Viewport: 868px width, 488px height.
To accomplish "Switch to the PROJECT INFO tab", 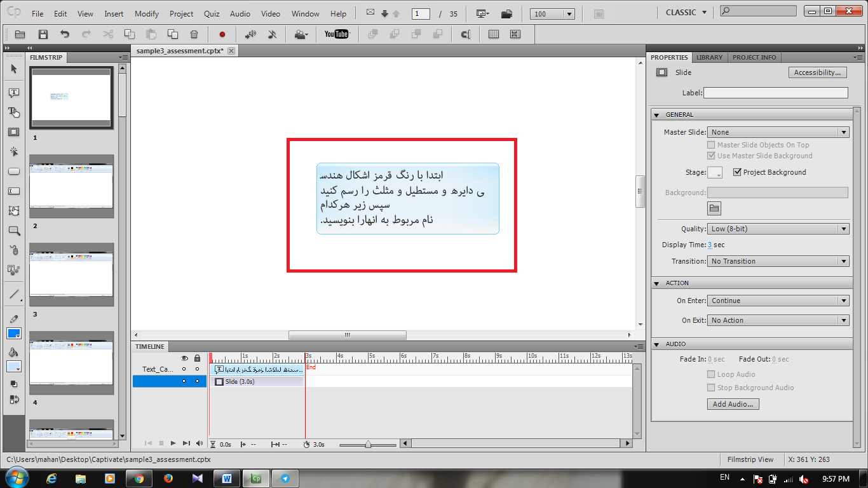I will [x=754, y=57].
